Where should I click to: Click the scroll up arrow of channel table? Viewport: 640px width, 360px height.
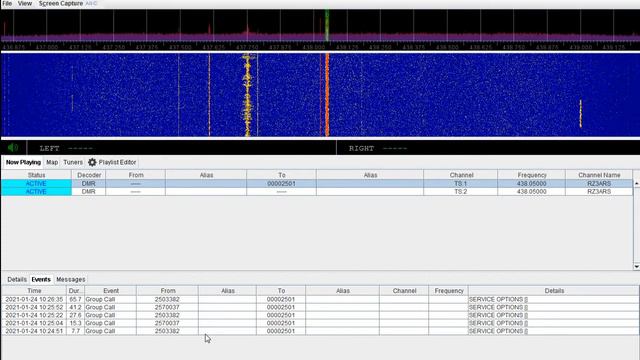636,183
